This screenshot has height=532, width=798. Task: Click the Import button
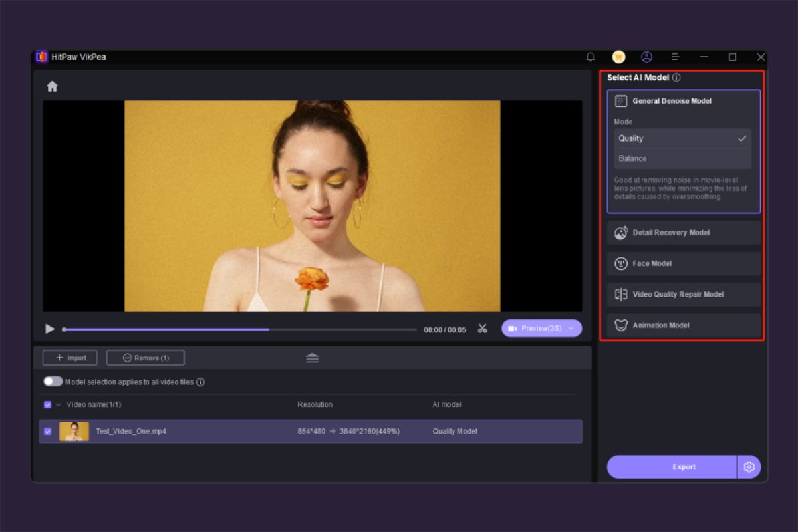[x=70, y=358]
